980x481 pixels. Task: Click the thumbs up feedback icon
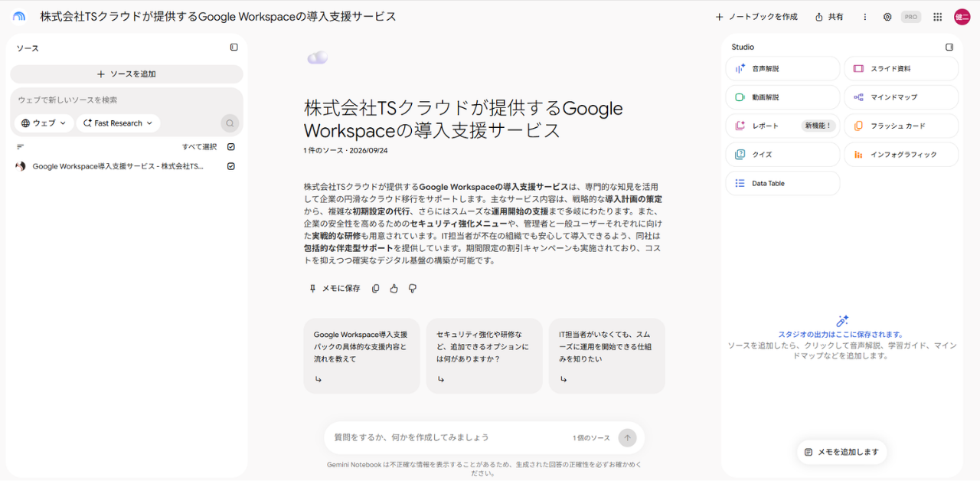[x=394, y=289]
